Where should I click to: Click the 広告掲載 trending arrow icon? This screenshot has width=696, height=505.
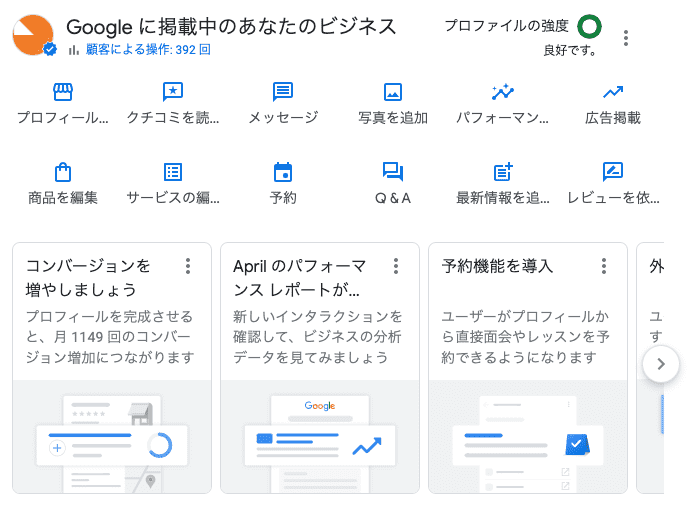pos(613,93)
